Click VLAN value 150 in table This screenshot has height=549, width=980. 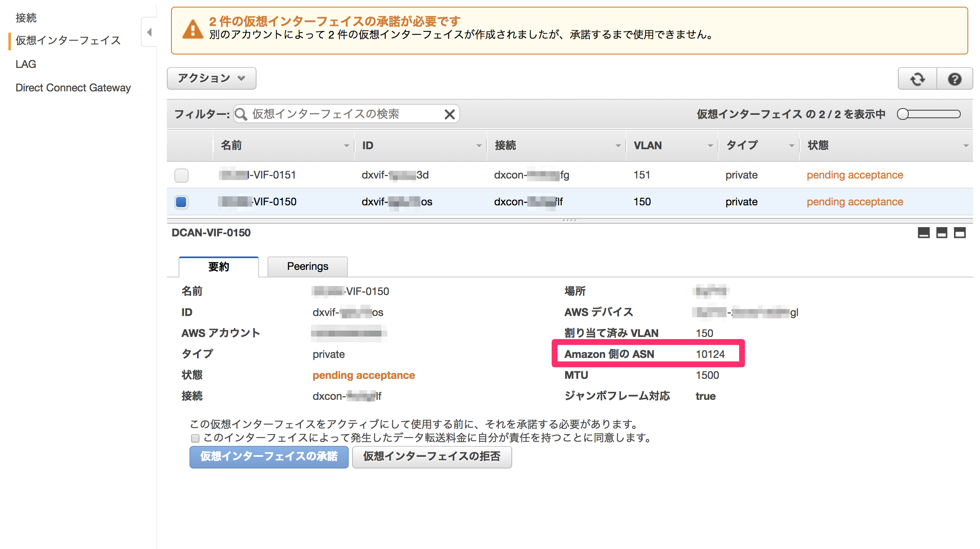(642, 202)
